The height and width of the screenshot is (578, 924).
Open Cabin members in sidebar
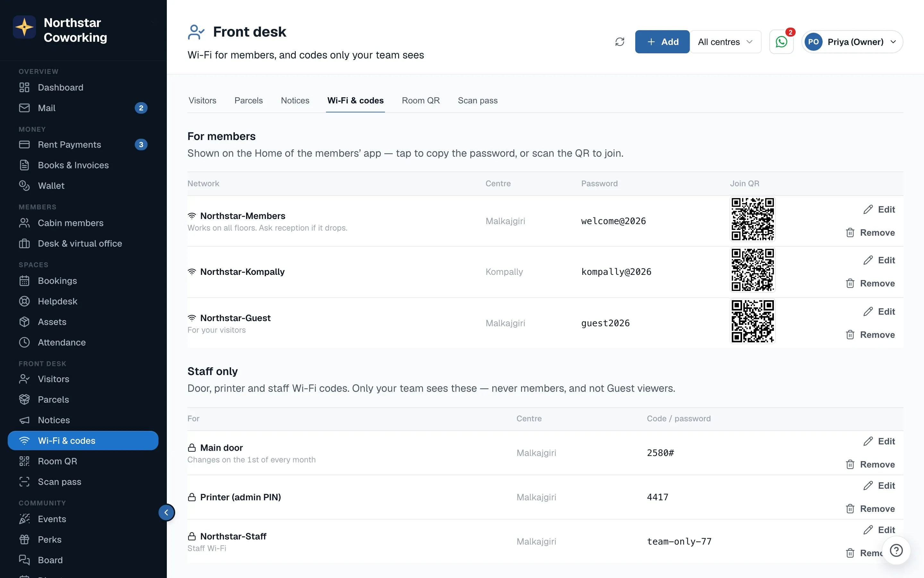[83, 223]
